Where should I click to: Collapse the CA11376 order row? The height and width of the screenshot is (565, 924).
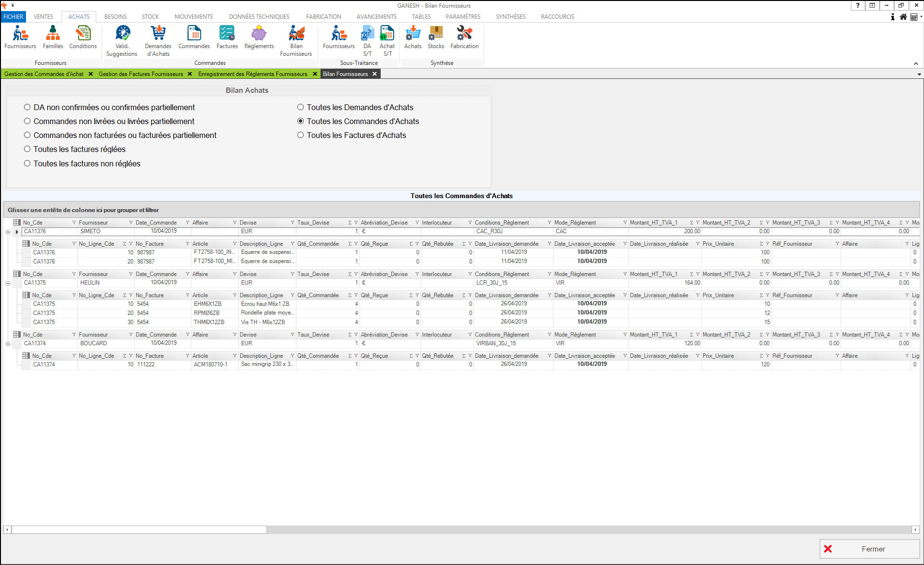[x=8, y=232]
